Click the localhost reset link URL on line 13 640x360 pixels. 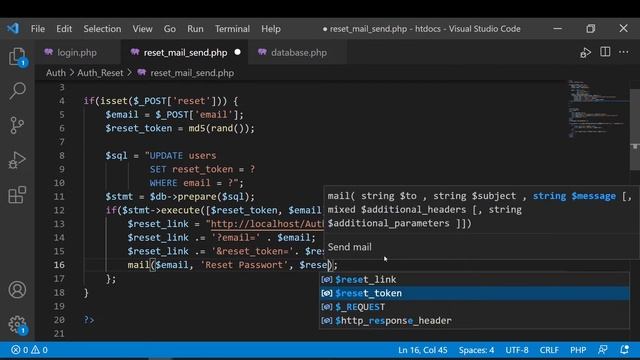tap(267, 224)
